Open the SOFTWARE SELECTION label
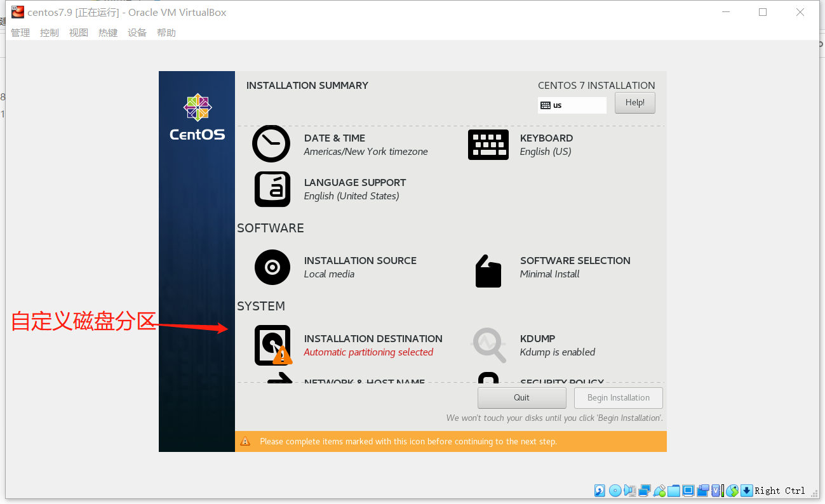 [575, 261]
